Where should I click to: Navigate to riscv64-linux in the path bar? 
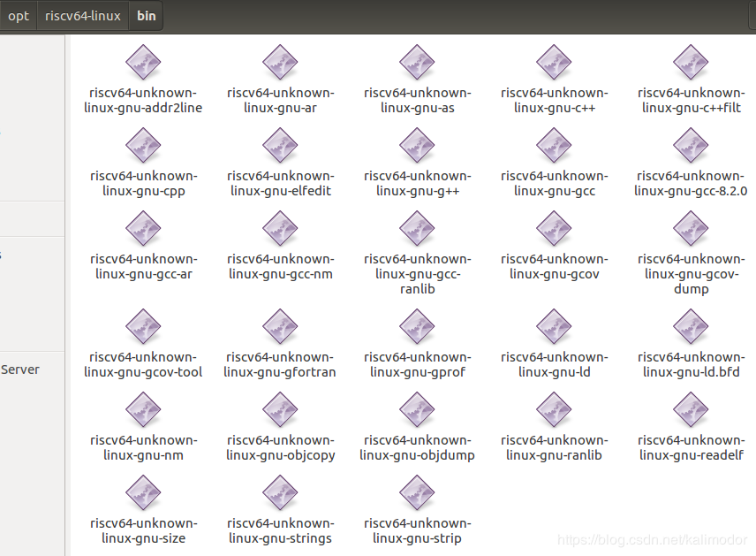(83, 16)
